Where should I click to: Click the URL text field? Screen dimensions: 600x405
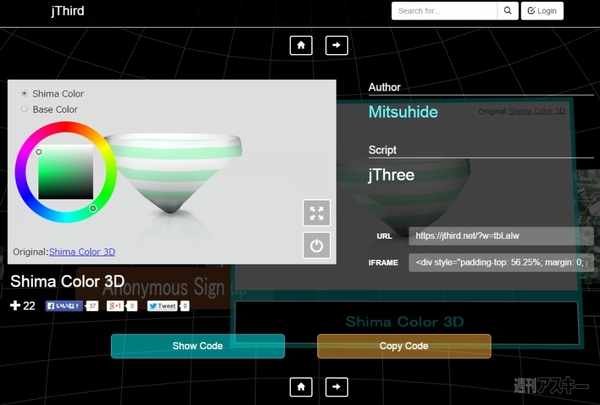(x=501, y=236)
